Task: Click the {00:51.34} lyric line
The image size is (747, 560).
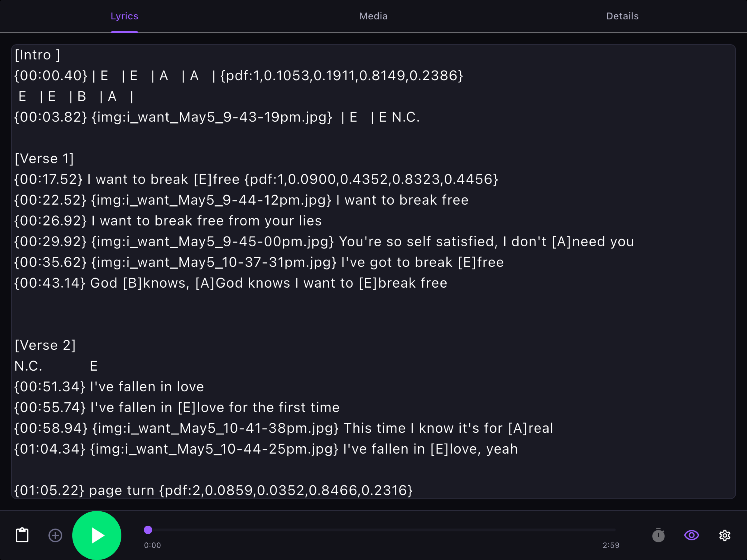Action: click(x=109, y=387)
